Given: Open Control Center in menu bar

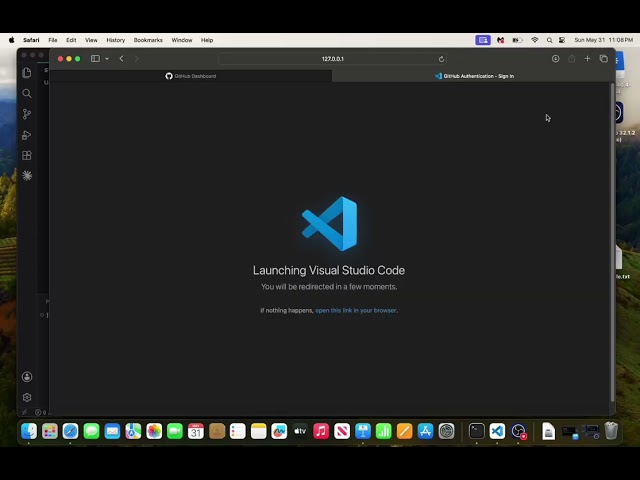Looking at the screenshot, I should (562, 40).
